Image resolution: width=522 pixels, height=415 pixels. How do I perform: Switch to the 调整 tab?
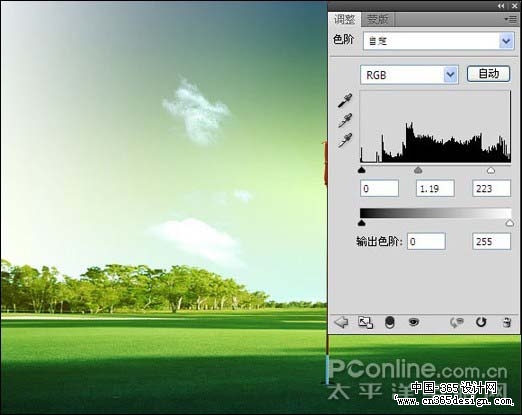[x=344, y=19]
